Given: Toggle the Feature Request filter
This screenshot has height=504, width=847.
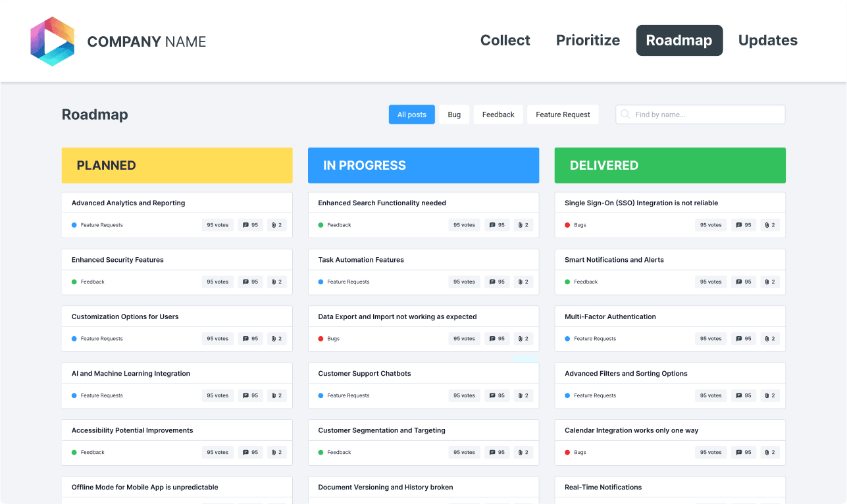Looking at the screenshot, I should pos(563,114).
